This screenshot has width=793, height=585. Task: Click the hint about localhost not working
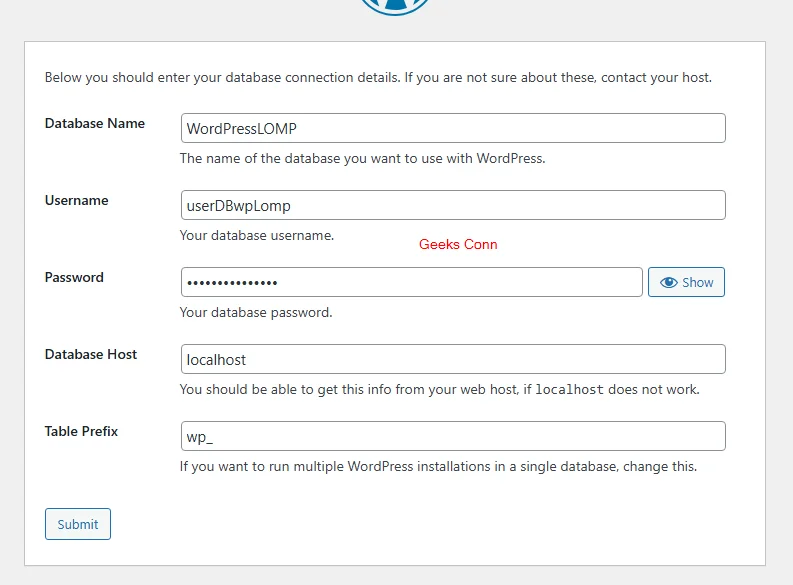coord(440,389)
